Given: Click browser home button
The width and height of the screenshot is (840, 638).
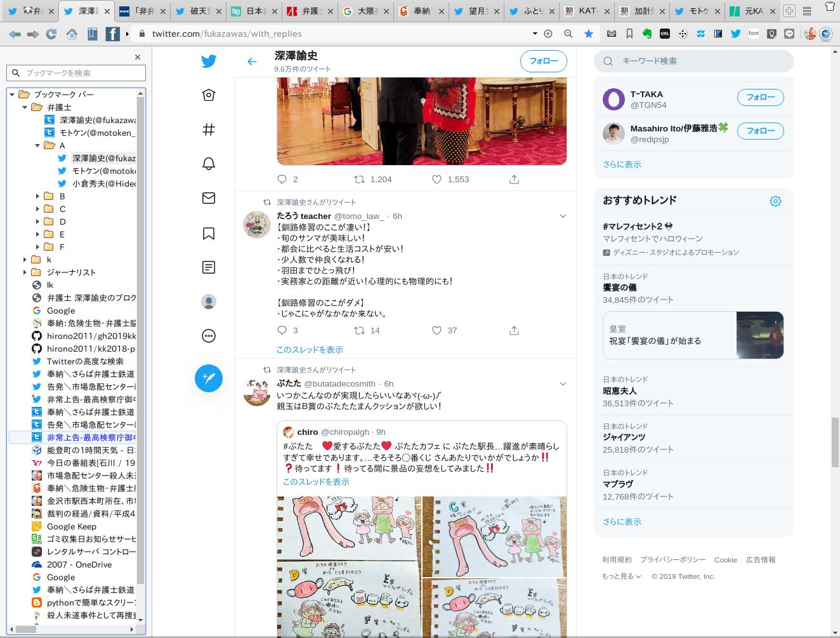Looking at the screenshot, I should coord(72,34).
